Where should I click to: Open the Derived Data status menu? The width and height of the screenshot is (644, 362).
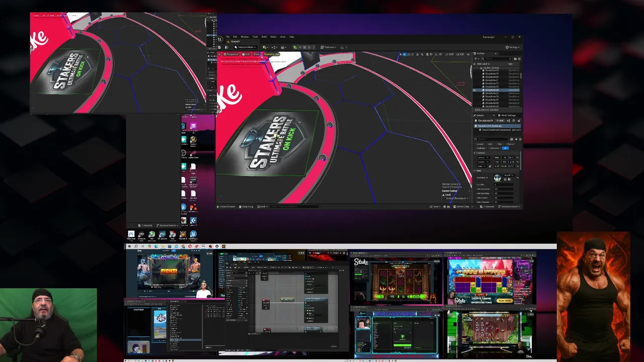click(x=463, y=207)
